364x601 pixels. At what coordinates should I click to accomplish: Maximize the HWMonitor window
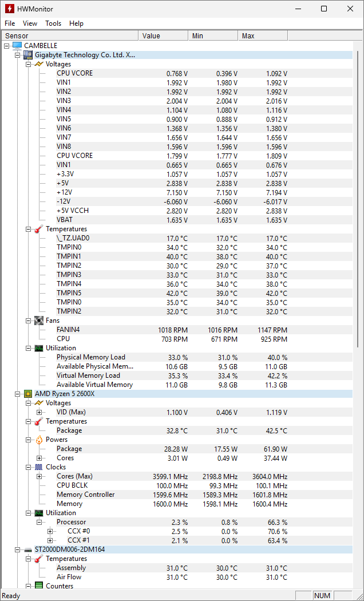click(x=324, y=9)
